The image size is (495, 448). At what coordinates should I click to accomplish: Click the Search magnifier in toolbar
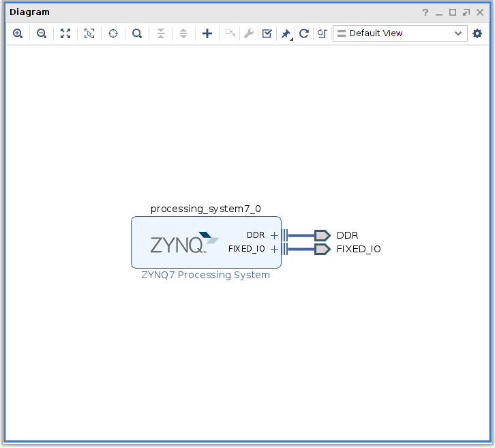tap(137, 33)
